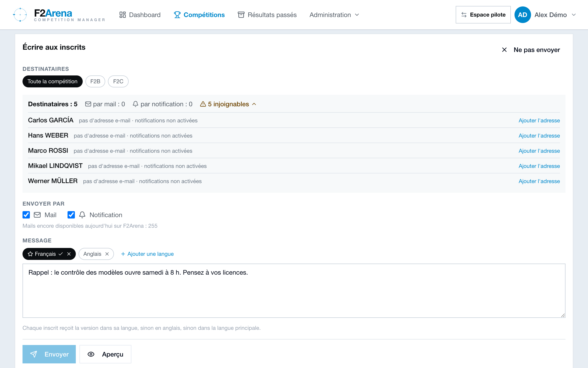The width and height of the screenshot is (588, 368).
Task: Add the address for Werner MÜLLER
Action: point(539,181)
